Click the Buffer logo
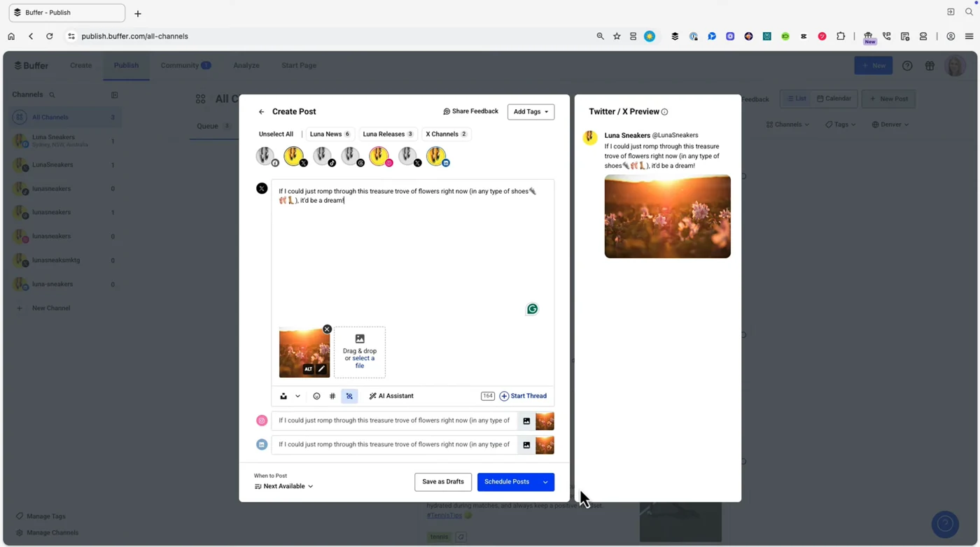980x547 pixels. click(31, 66)
